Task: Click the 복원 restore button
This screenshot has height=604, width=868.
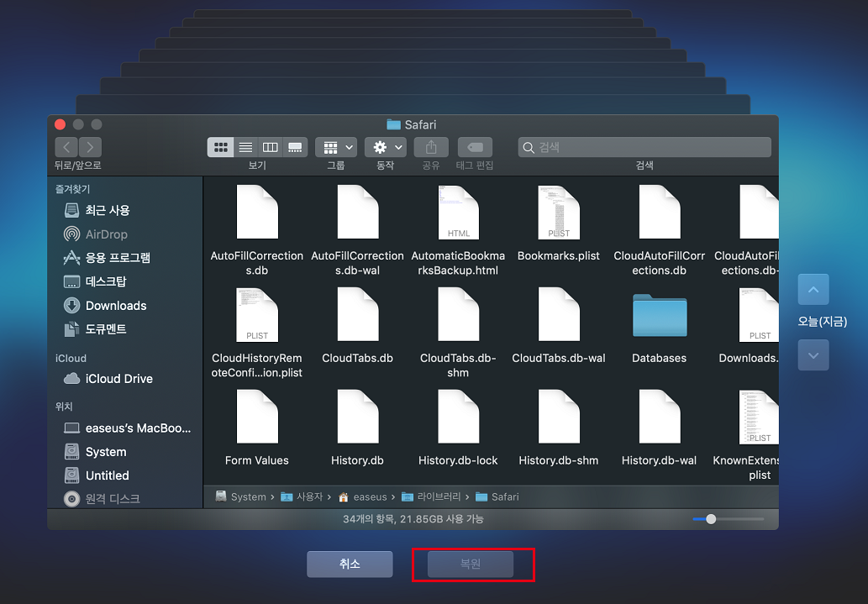Action: (x=471, y=565)
